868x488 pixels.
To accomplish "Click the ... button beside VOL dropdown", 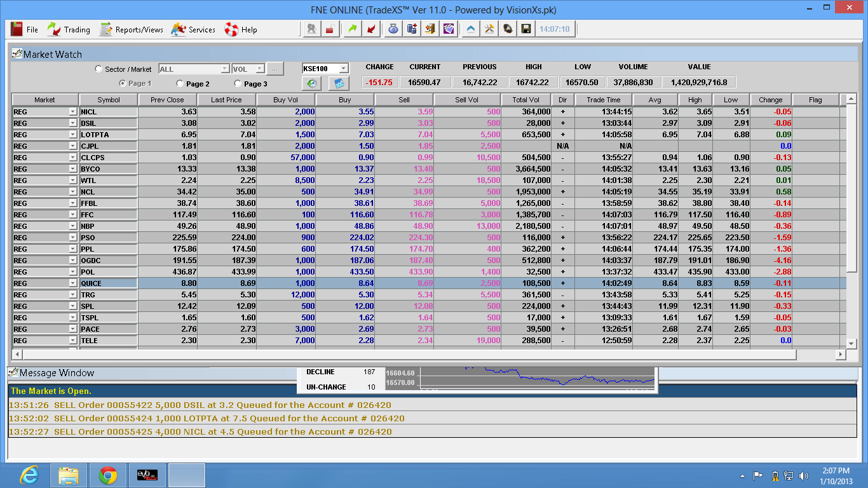I will click(x=275, y=69).
